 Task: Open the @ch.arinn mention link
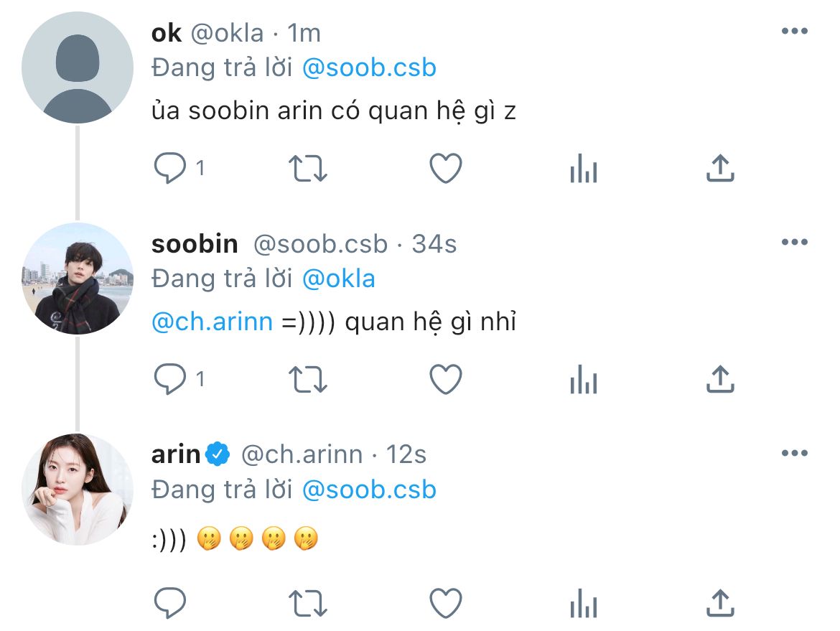click(212, 322)
